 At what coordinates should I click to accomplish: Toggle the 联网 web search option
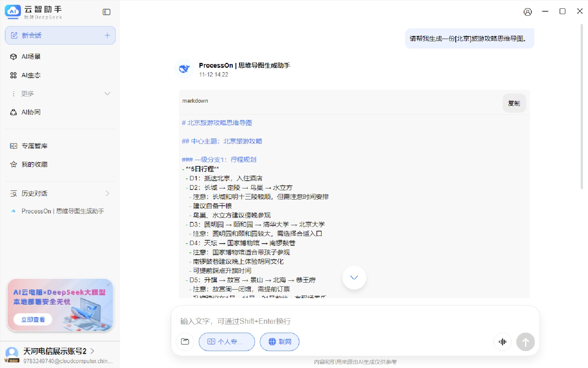click(x=279, y=342)
